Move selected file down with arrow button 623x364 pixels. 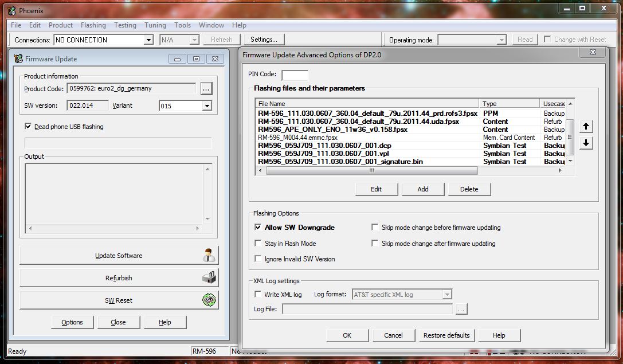click(586, 143)
